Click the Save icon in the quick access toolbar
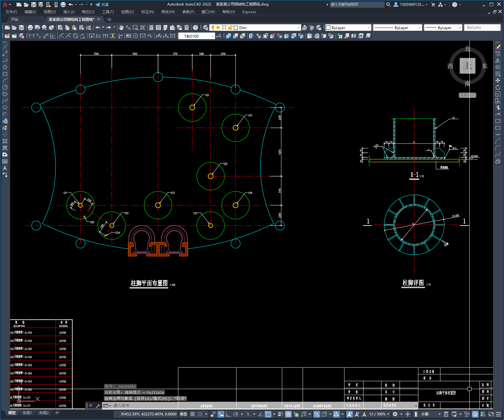 click(x=34, y=5)
